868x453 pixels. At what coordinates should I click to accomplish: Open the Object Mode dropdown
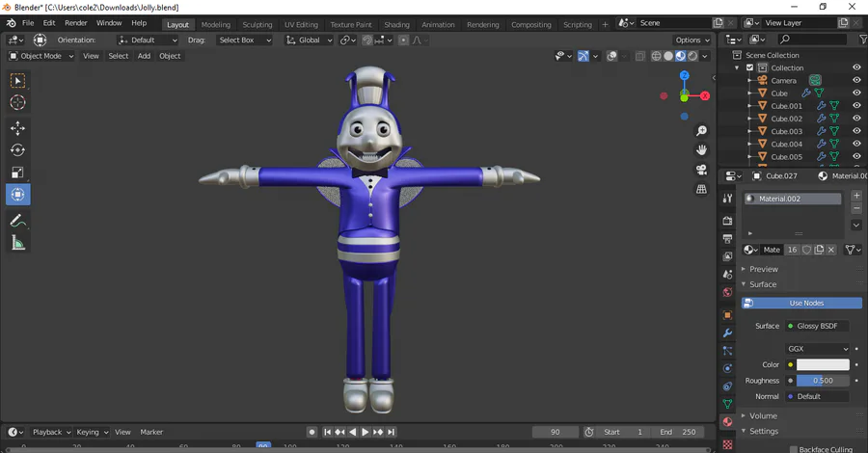[41, 56]
